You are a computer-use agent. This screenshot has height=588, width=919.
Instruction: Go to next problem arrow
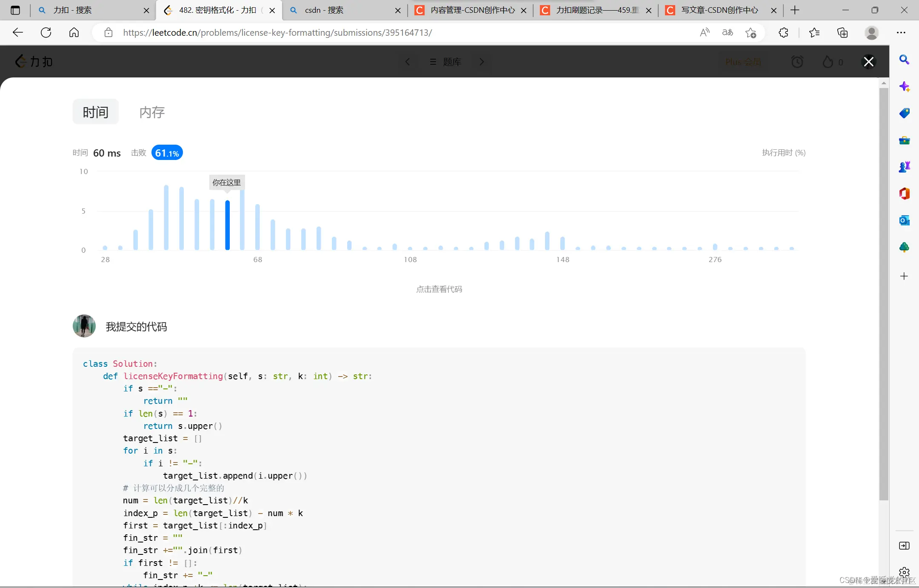click(x=482, y=62)
